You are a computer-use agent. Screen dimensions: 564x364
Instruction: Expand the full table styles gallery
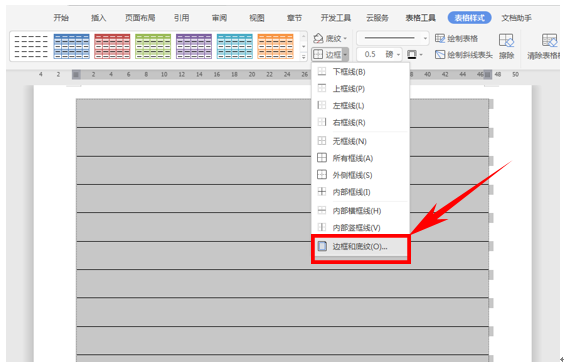pos(304,56)
